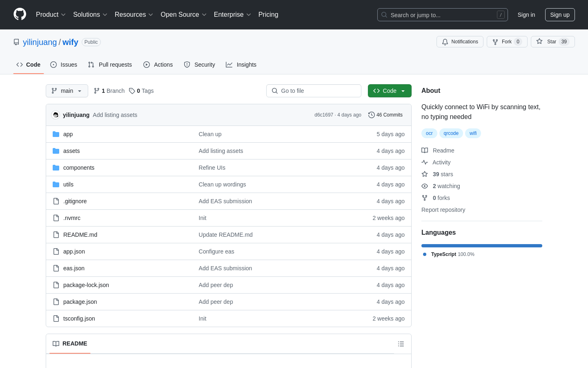The image size is (588, 368).
Task: Click the eas.json file icon
Action: tap(56, 268)
